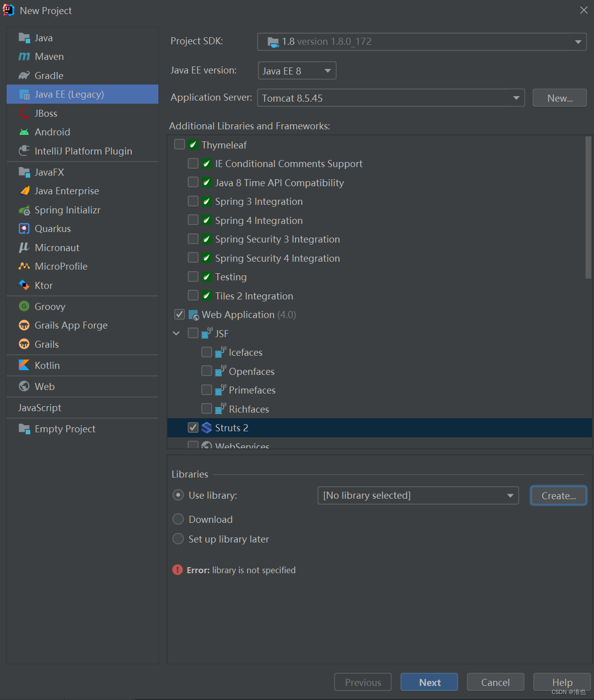Uncheck the Web Application checkbox

point(180,315)
